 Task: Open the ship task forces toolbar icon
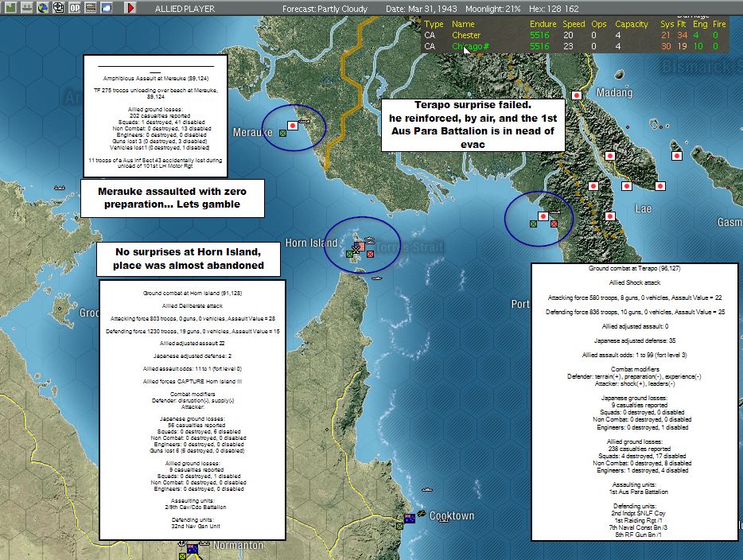(x=27, y=8)
